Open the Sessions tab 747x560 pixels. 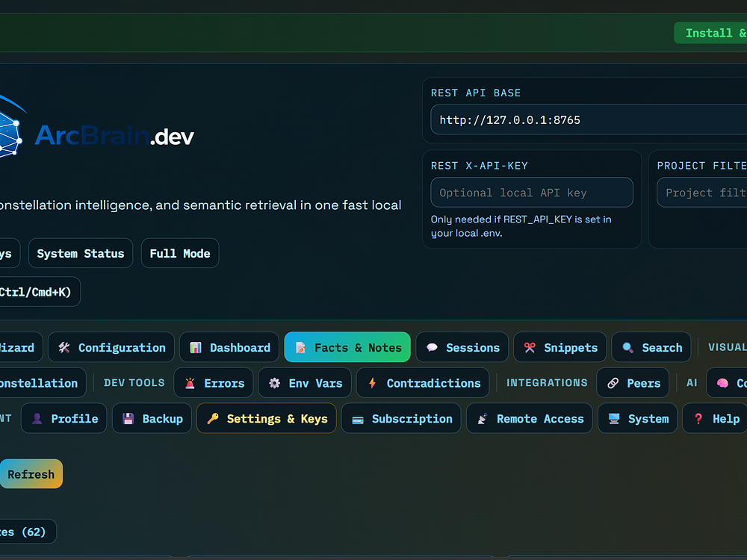[462, 347]
